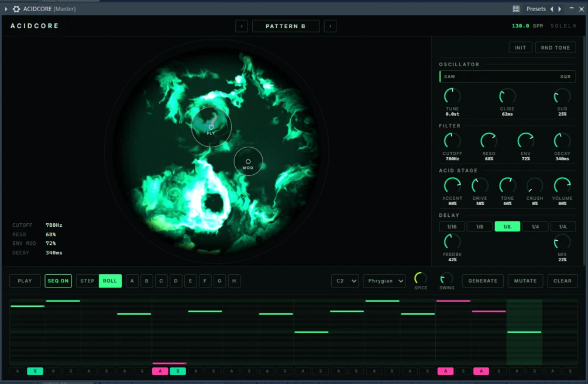Click the TONE knob

coord(507,185)
